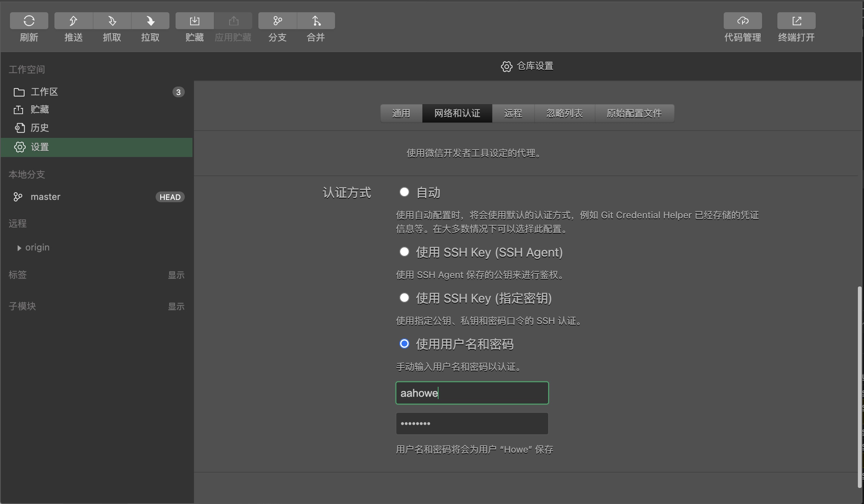Select the master local branch
Screen dimensions: 864x504
coord(97,197)
